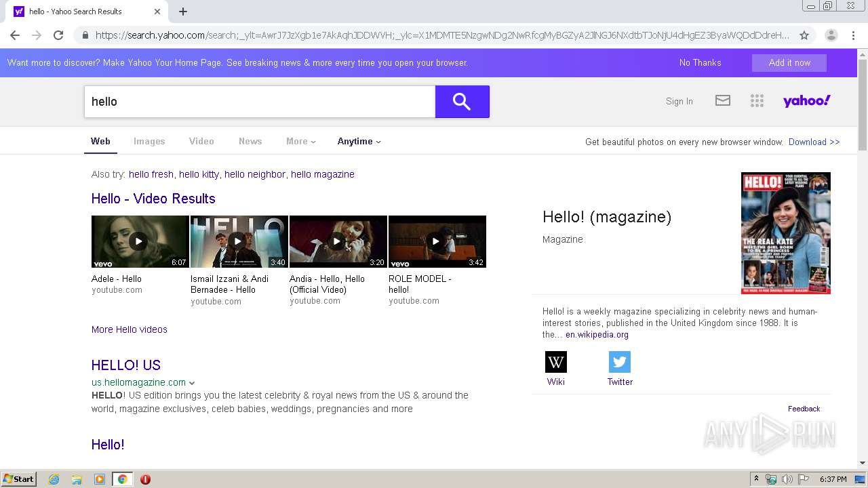Go to the Yahoo logo homepage

click(x=806, y=101)
